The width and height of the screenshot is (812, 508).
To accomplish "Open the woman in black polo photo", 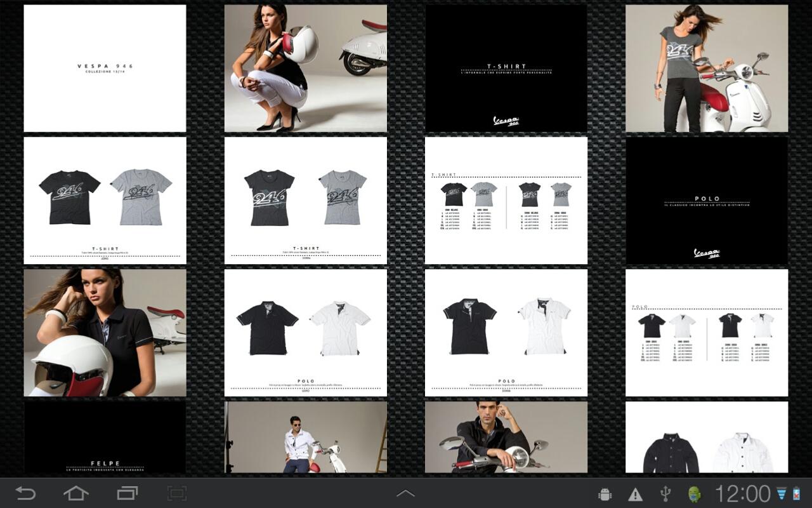I will [105, 333].
